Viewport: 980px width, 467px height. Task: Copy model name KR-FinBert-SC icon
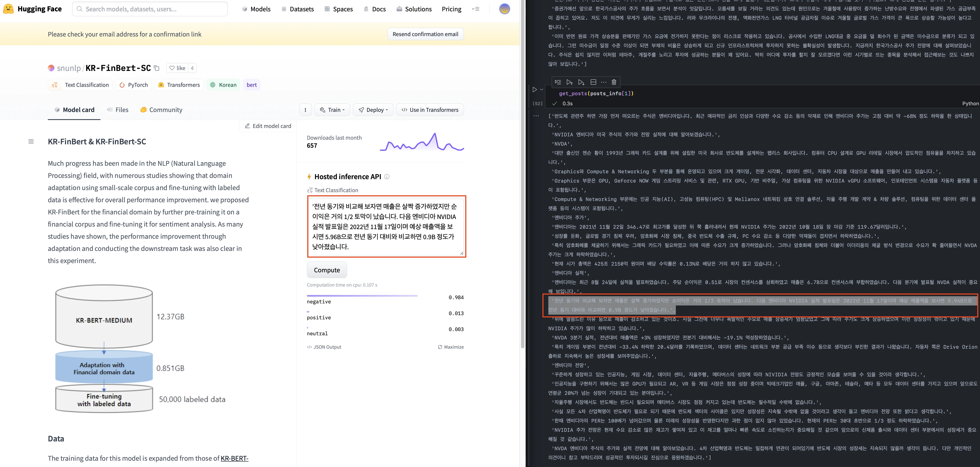click(x=156, y=68)
